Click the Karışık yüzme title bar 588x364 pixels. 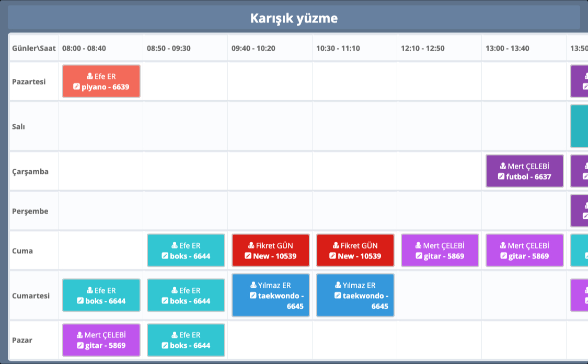pyautogui.click(x=294, y=18)
